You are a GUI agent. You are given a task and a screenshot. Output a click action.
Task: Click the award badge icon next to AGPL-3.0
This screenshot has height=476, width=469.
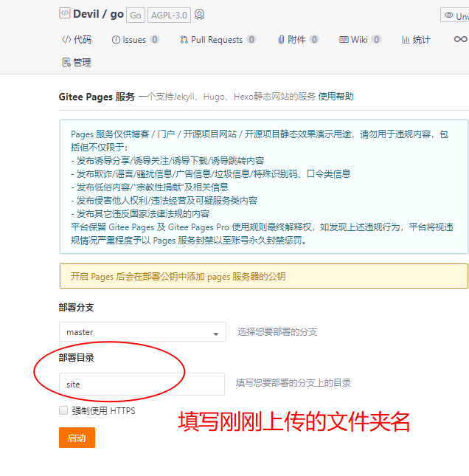(x=199, y=14)
